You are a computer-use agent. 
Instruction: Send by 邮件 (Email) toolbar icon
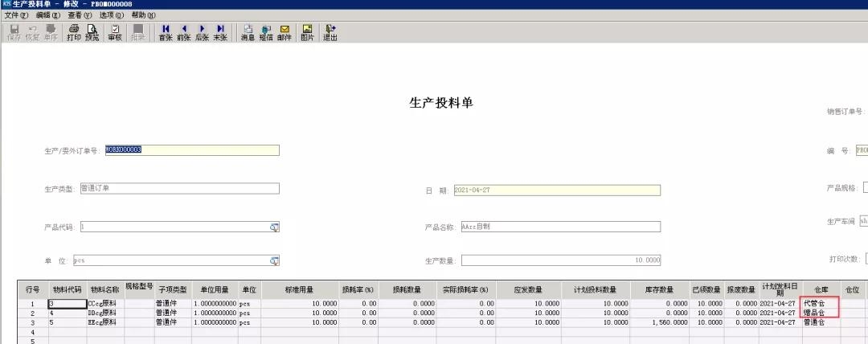coord(285,32)
